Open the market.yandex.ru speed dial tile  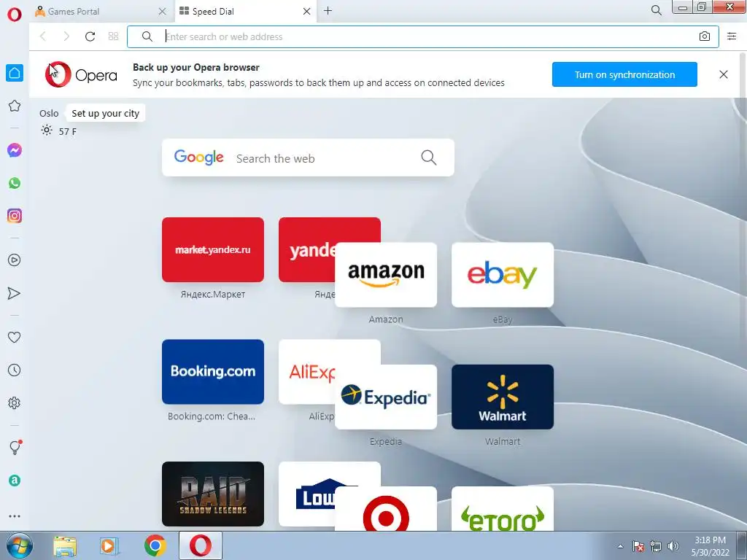[x=213, y=249]
